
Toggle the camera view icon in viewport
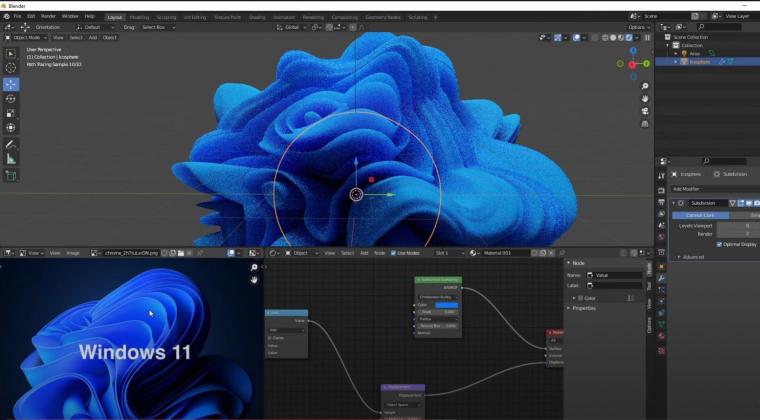(645, 111)
